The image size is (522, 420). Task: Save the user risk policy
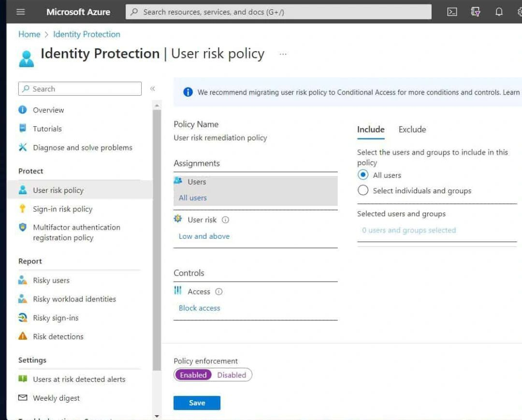tap(197, 403)
